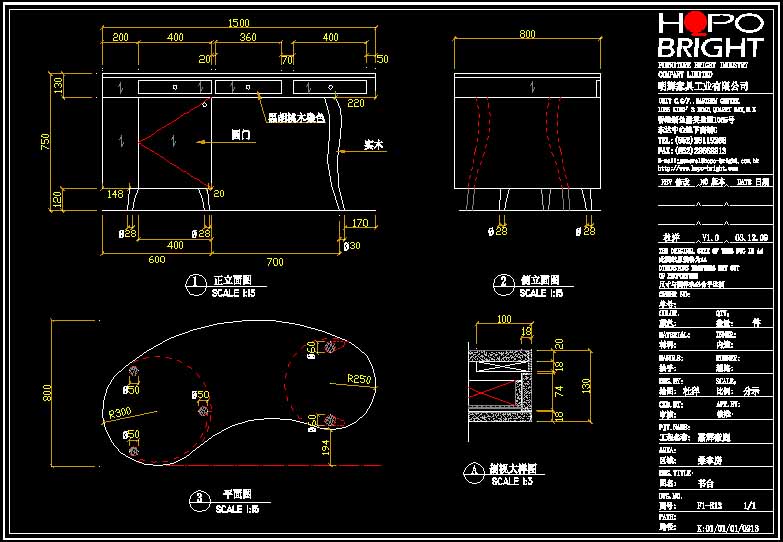Select the 194 dimension in the plan view
This screenshot has width=783, height=542.
click(326, 446)
